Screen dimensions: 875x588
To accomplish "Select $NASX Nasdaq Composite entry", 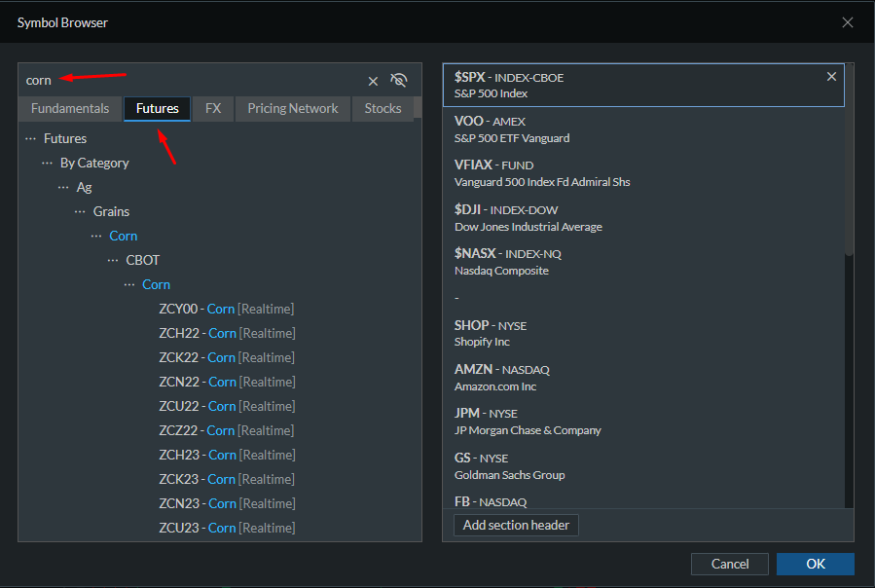I will (643, 262).
